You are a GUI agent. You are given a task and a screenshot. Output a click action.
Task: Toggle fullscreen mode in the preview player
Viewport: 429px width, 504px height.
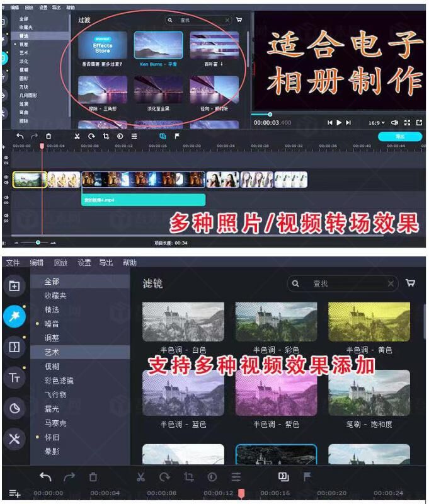tap(407, 122)
